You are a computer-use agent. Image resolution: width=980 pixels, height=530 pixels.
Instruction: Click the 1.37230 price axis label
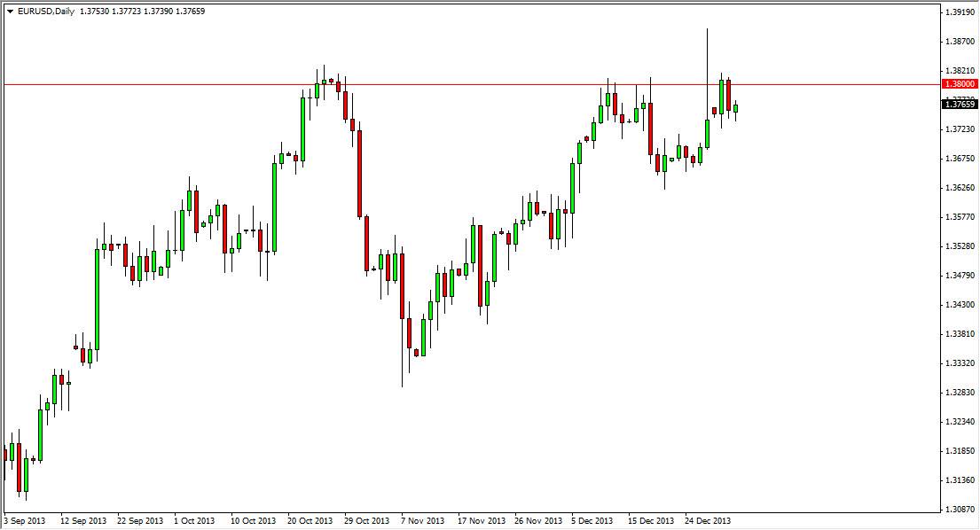coord(960,129)
